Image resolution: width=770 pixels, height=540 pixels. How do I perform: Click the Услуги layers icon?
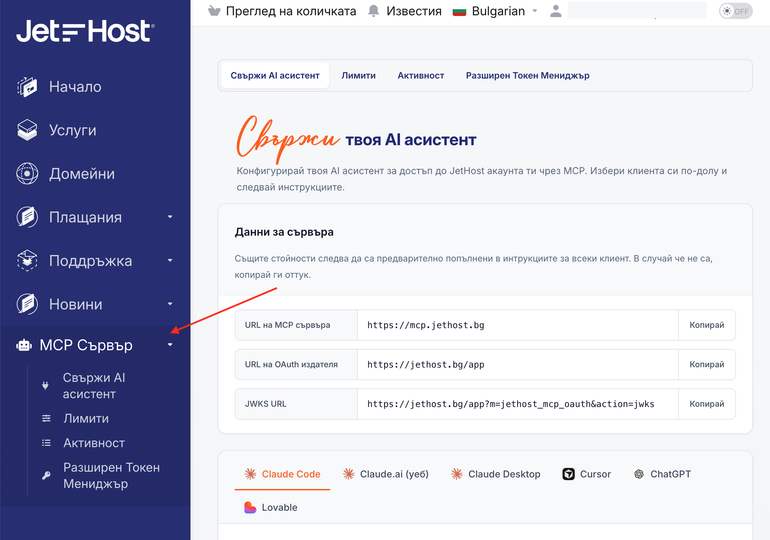point(27,130)
